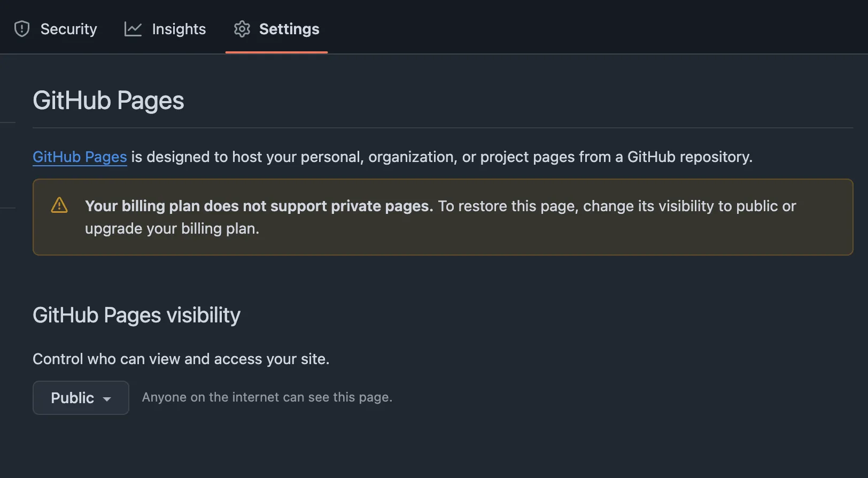Select the Settings tab
This screenshot has width=868, height=478.
[x=276, y=29]
